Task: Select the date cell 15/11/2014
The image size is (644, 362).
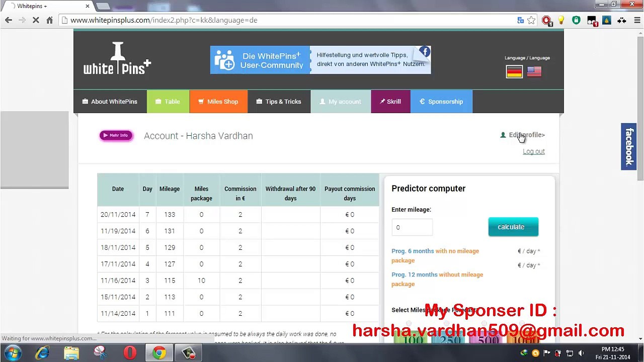Action: (118, 297)
